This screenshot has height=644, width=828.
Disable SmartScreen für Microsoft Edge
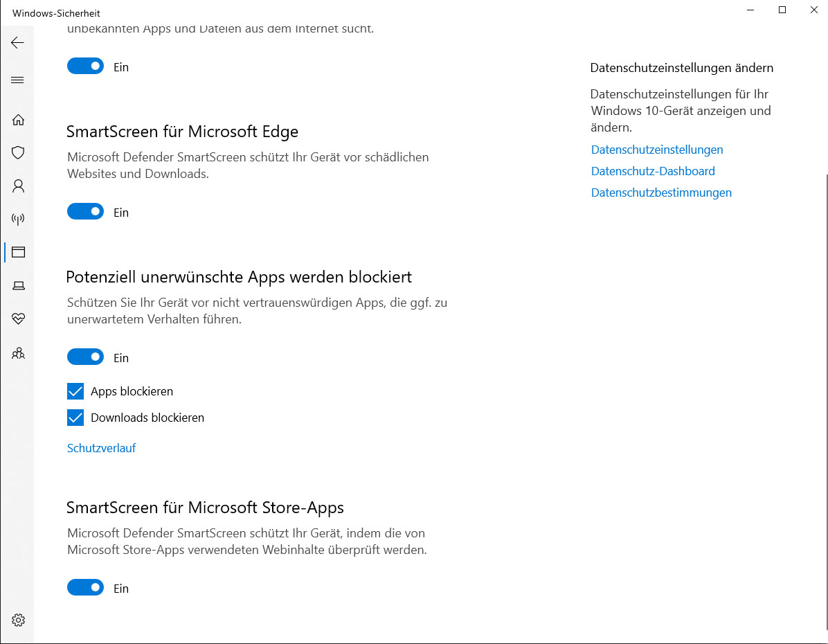[x=85, y=211]
